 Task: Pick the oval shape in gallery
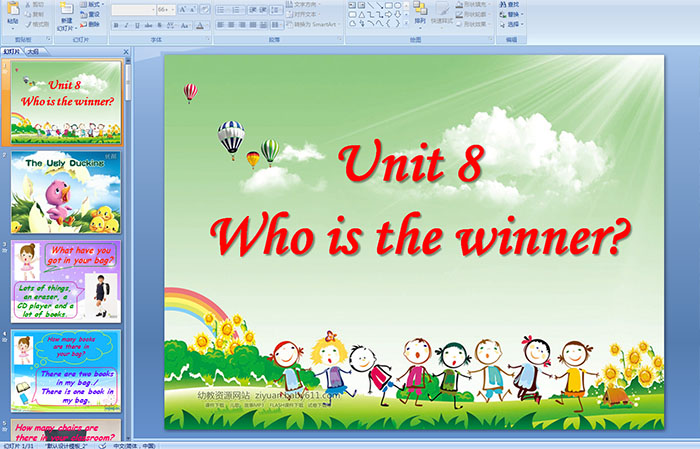click(x=397, y=5)
